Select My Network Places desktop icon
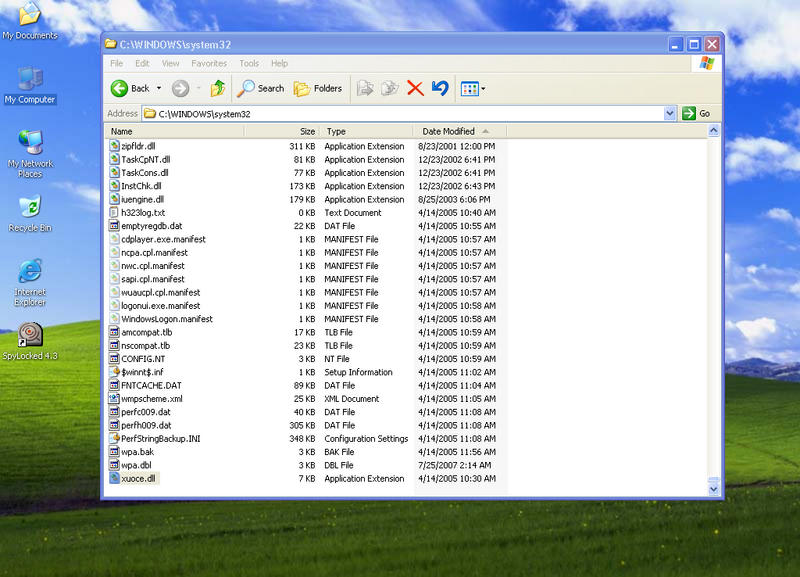Viewport: 800px width, 577px height. [30, 154]
